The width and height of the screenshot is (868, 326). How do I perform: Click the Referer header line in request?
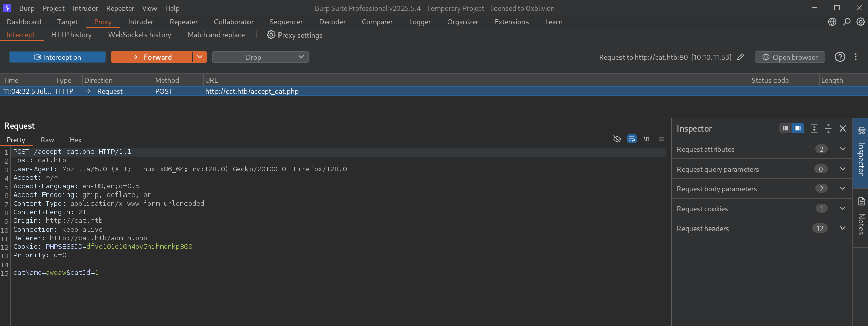pyautogui.click(x=80, y=238)
